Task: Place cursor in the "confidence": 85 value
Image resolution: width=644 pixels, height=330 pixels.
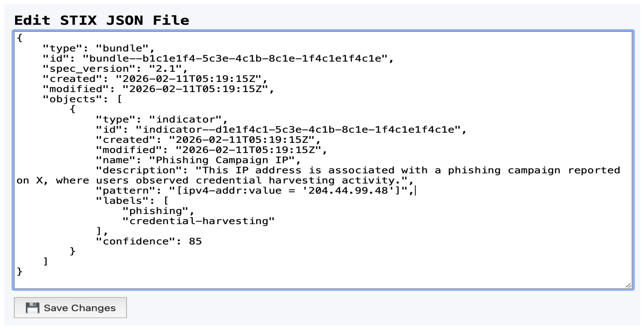Action: [x=195, y=241]
